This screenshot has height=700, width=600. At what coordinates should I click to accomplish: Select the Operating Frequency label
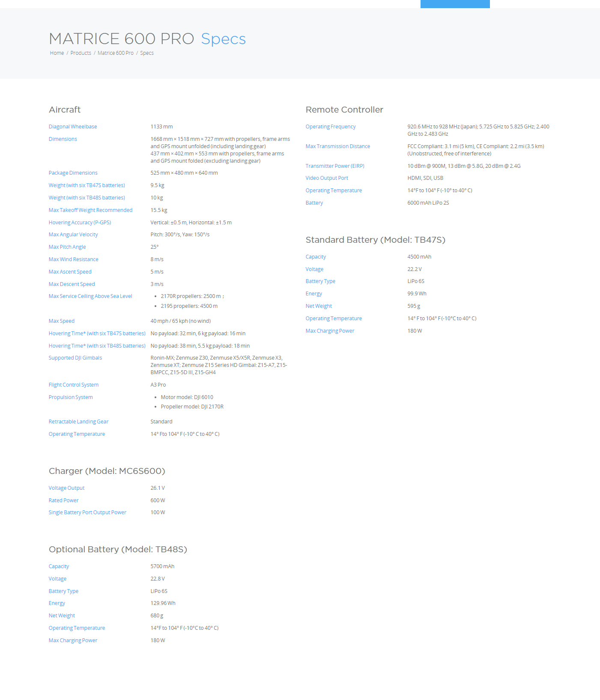pos(331,127)
